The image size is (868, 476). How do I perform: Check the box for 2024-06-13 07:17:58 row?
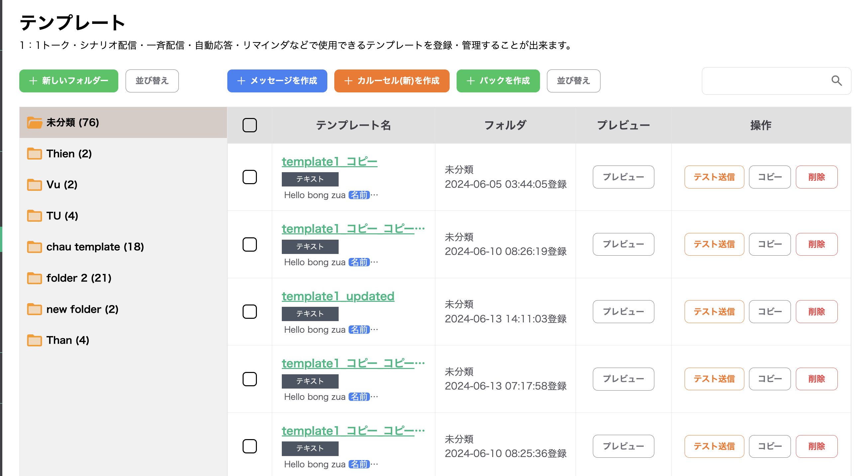(x=250, y=379)
